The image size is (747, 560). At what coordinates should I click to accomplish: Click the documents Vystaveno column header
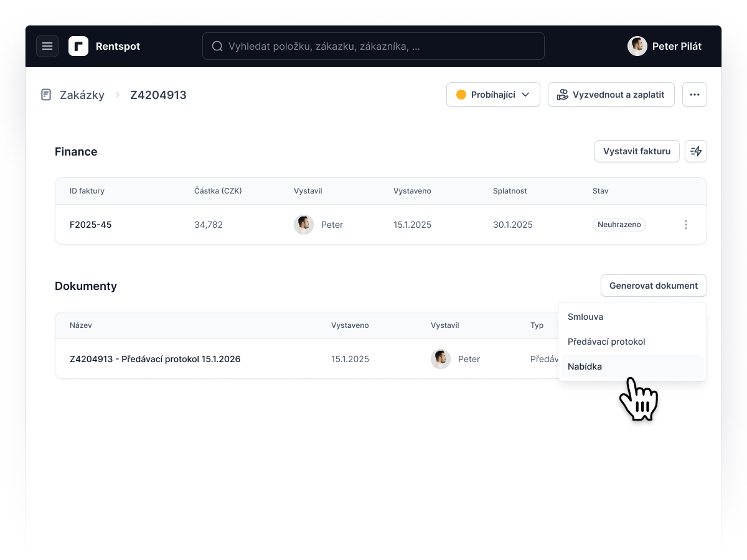click(x=350, y=325)
